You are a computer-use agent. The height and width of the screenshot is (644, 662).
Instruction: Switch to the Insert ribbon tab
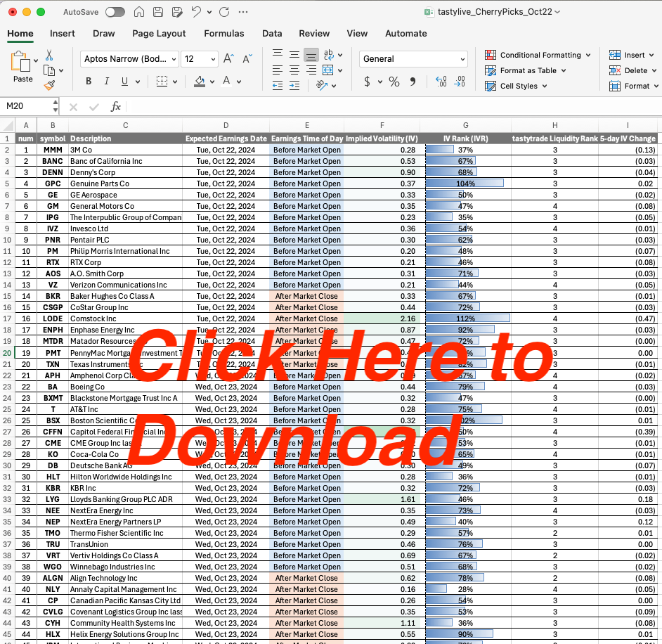(62, 33)
